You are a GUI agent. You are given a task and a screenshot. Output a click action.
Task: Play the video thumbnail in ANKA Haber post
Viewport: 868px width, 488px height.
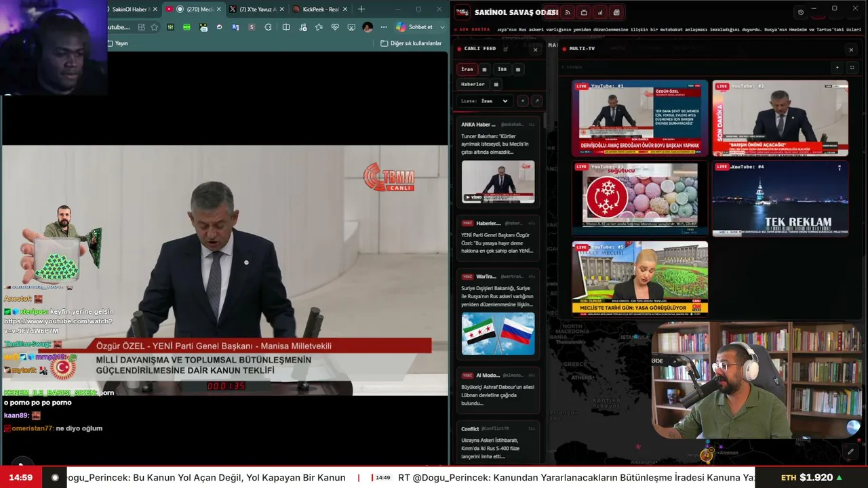point(498,182)
